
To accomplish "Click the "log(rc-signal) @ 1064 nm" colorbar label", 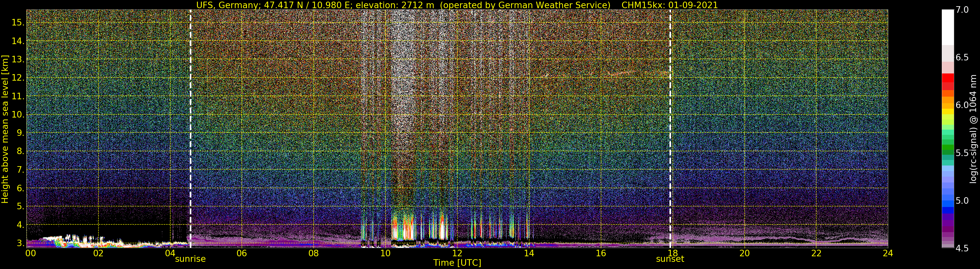I will click(x=973, y=129).
